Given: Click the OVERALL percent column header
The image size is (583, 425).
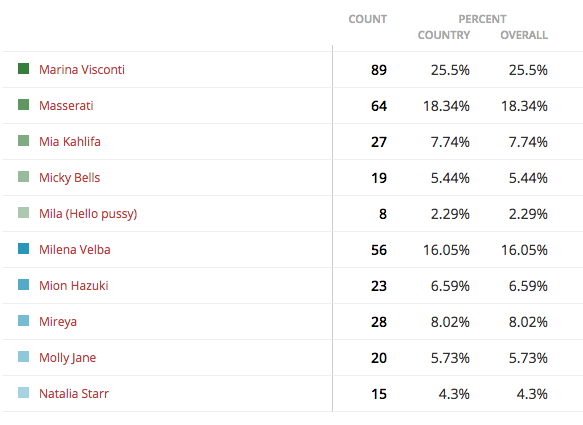Looking at the screenshot, I should point(524,35).
